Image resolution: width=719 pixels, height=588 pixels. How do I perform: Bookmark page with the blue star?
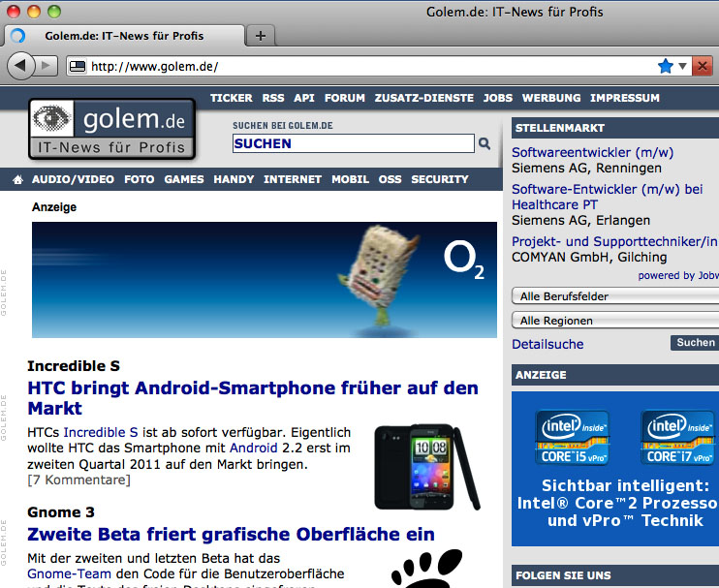(x=666, y=66)
